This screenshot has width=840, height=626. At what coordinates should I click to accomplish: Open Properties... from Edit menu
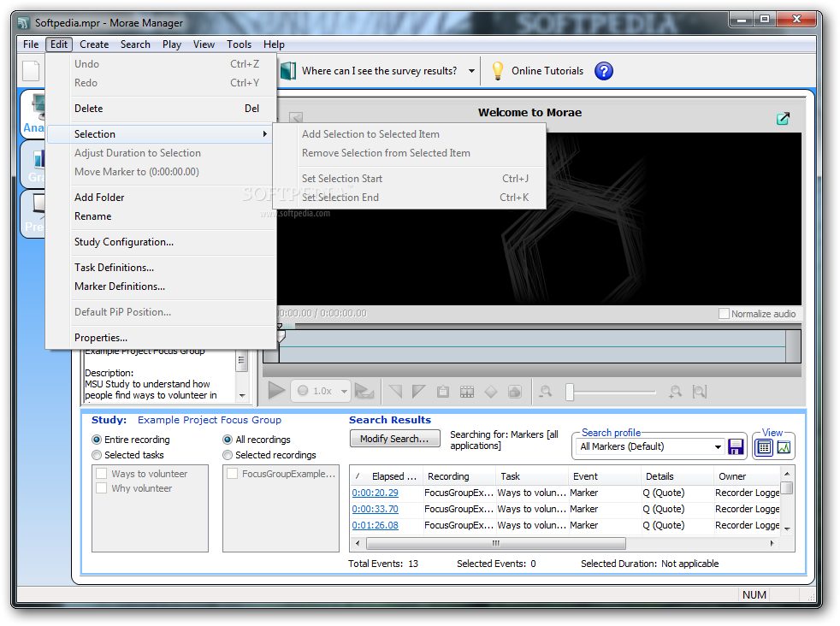click(x=161, y=338)
